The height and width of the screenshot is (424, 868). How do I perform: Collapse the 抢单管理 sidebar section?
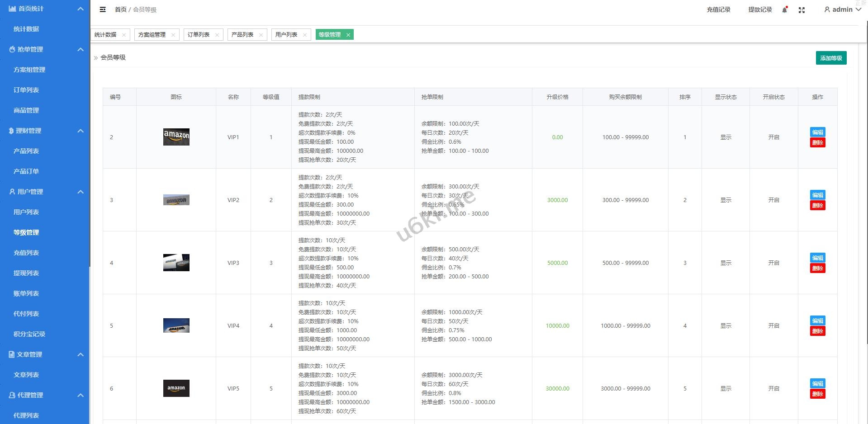[x=81, y=49]
